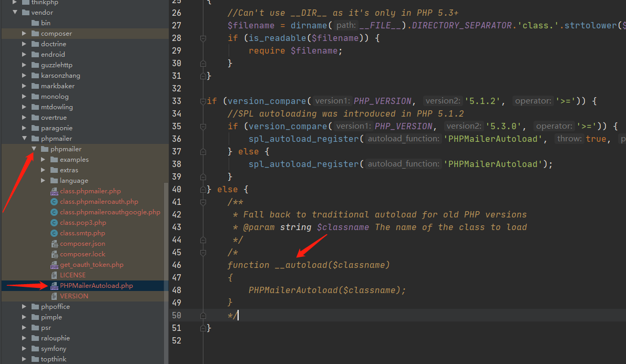Fold doc comment at line 41
626x364 pixels.
point(203,202)
